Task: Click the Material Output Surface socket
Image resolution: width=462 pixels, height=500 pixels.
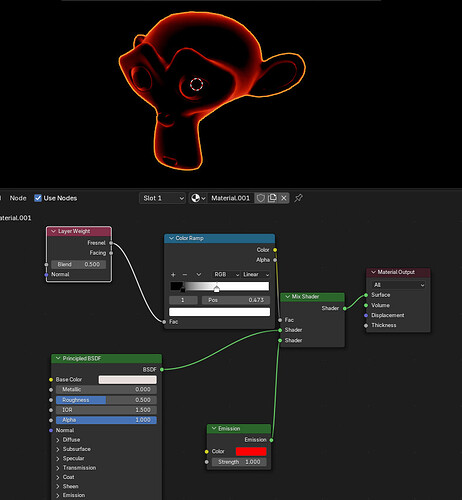Action: [x=366, y=295]
